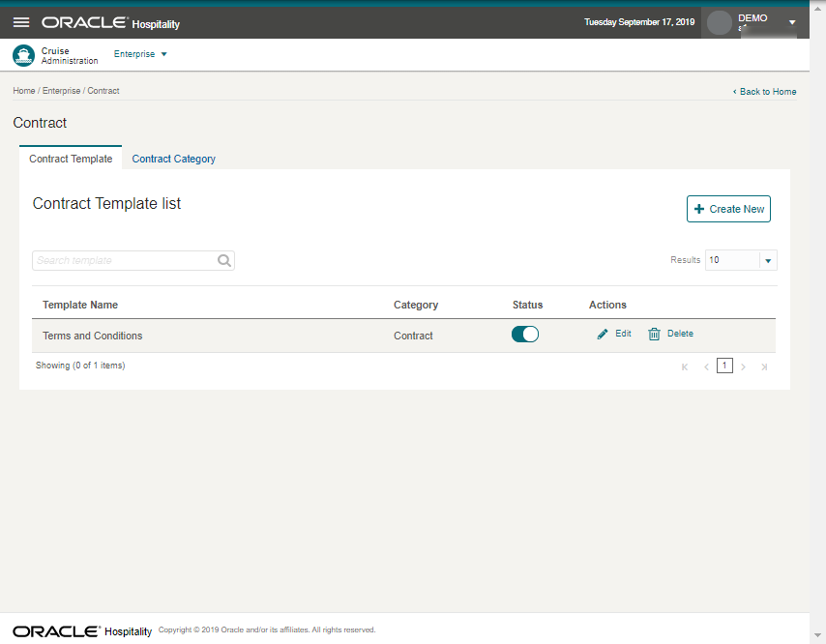Image resolution: width=826 pixels, height=644 pixels.
Task: Click the Back to Home link
Action: [764, 92]
